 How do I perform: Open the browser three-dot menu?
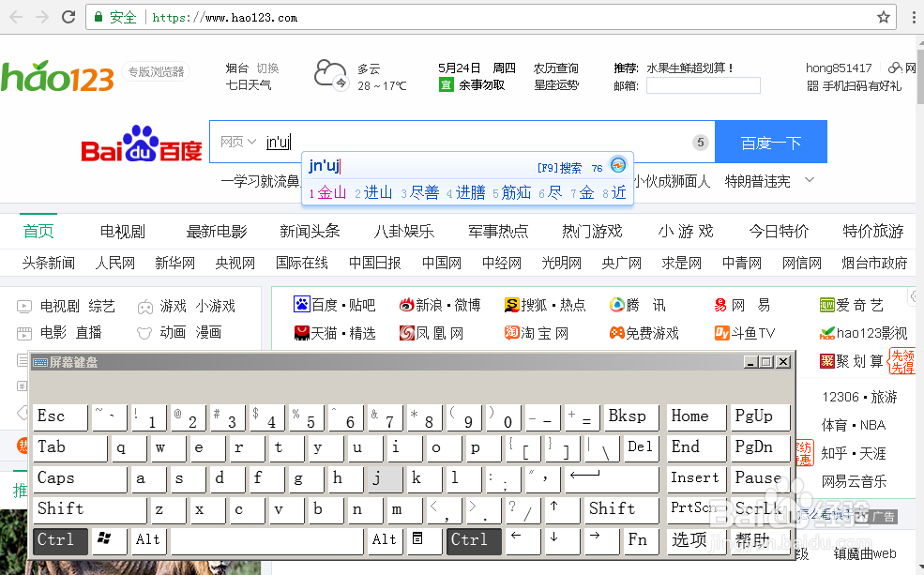913,16
